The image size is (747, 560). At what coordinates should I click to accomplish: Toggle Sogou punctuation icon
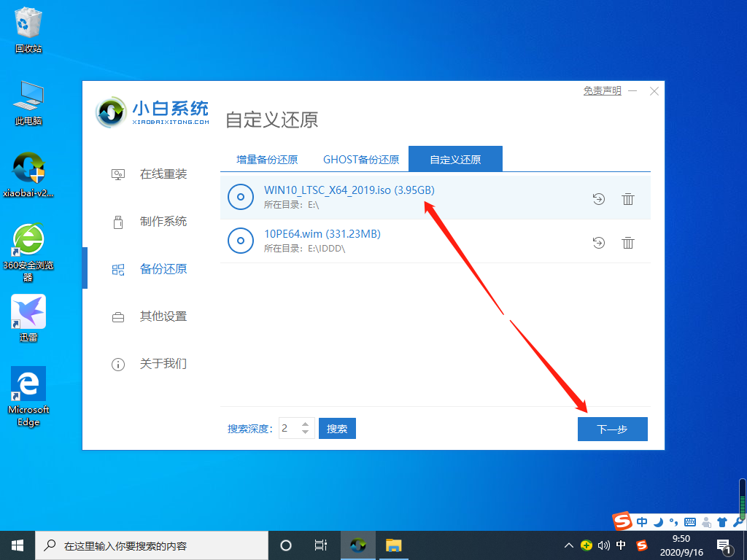[673, 522]
